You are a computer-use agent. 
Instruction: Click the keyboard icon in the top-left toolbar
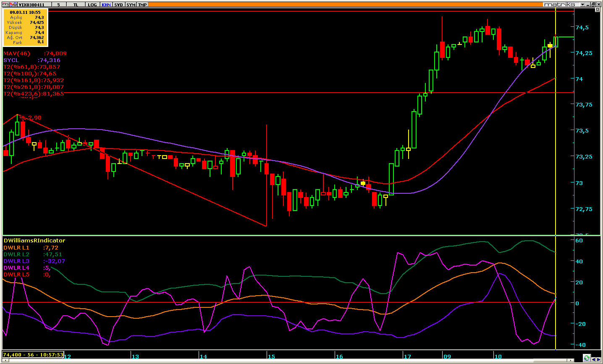click(x=5, y=5)
